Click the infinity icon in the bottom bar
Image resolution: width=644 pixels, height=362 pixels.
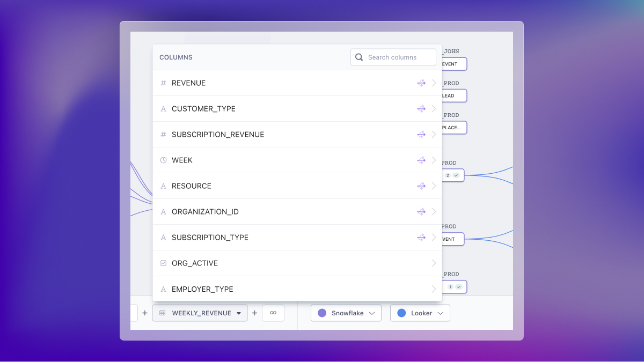[273, 313]
